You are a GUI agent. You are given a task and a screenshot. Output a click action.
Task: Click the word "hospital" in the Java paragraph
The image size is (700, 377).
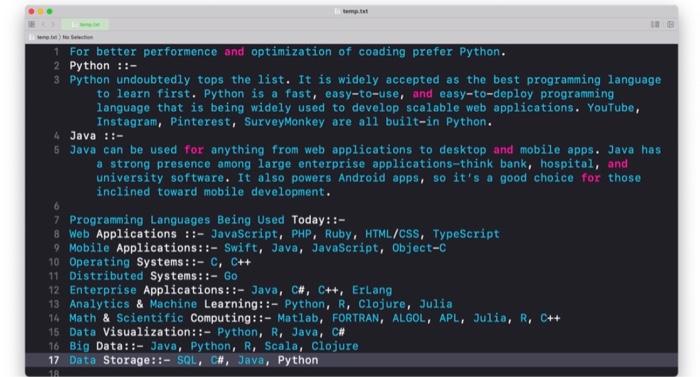pos(567,164)
